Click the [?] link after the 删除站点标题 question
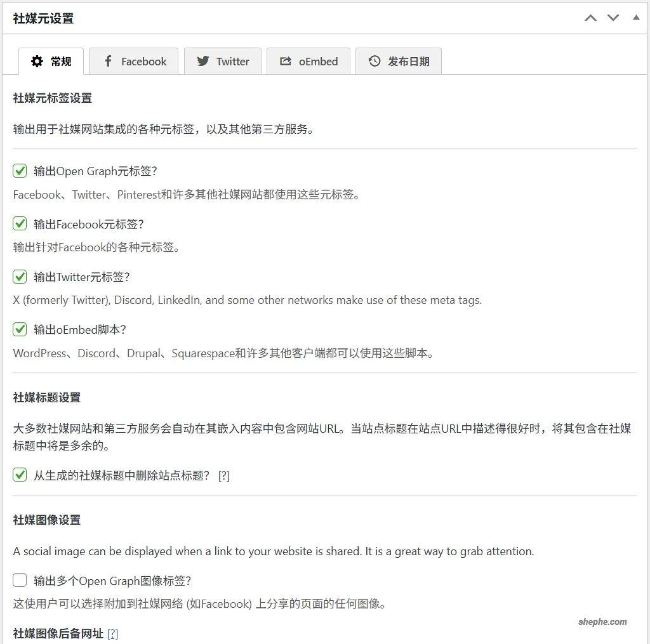This screenshot has width=650, height=644. [223, 475]
